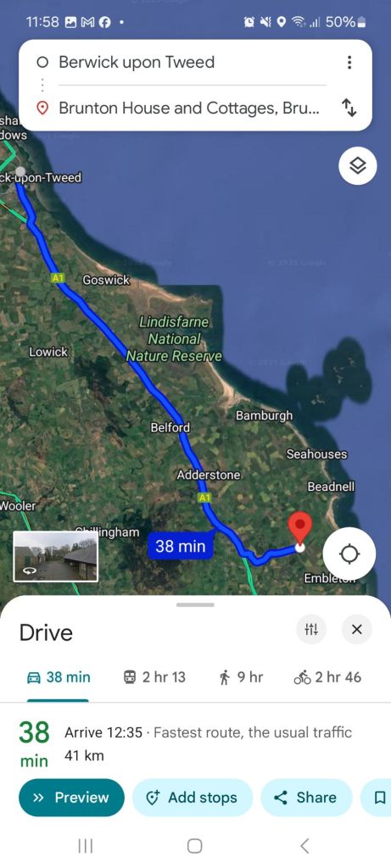Image resolution: width=391 pixels, height=868 pixels.
Task: Expand the bottom sheet drag handle
Action: click(x=195, y=604)
